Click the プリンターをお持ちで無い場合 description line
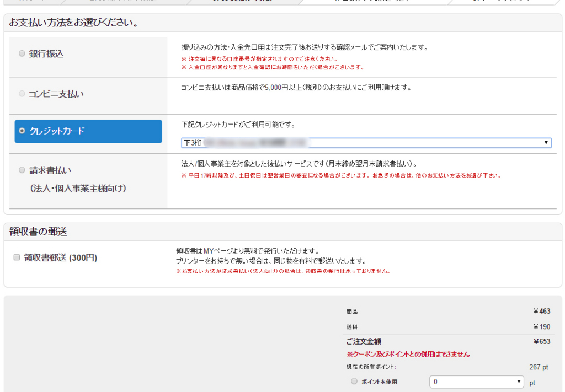Viewport: 565px width, 392px height. [271, 261]
